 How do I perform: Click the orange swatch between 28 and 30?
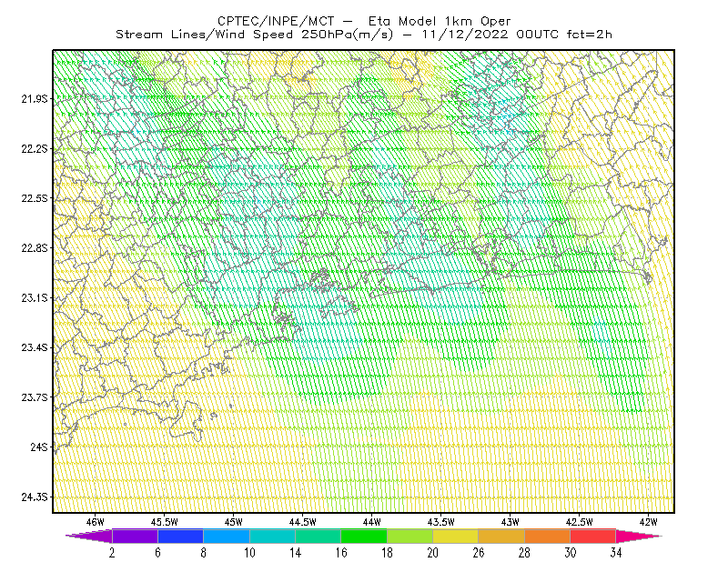point(548,536)
